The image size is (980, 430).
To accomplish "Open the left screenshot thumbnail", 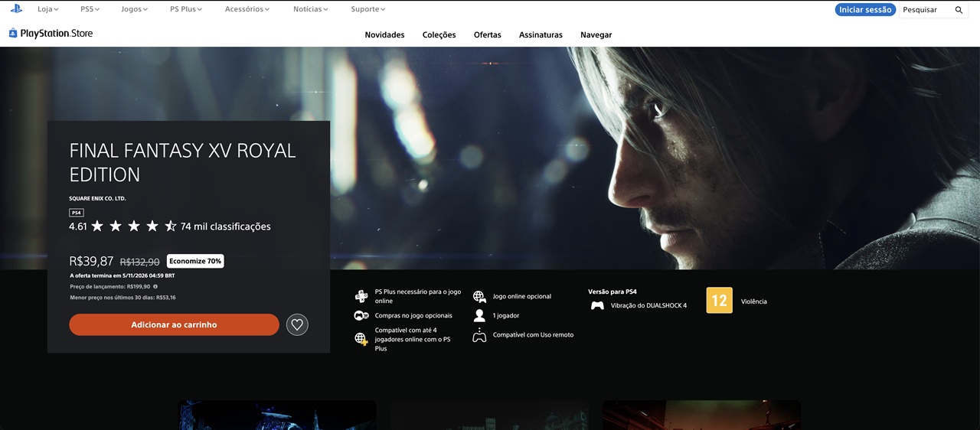I will coord(277,415).
